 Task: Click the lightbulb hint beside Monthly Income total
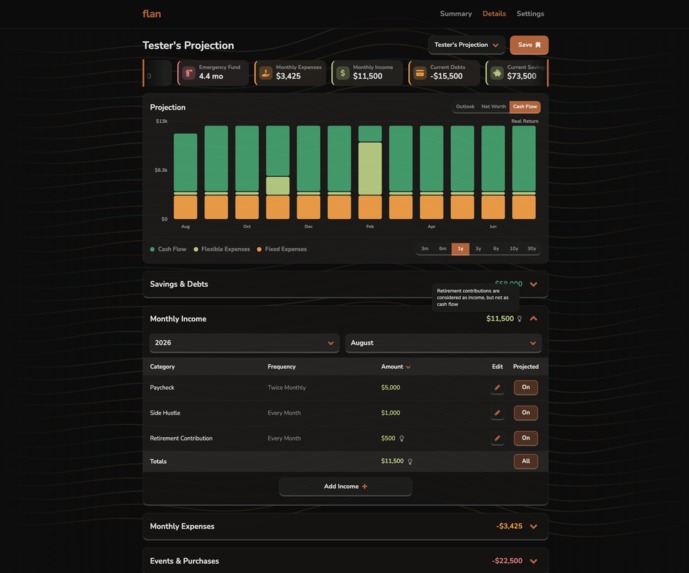click(x=519, y=319)
